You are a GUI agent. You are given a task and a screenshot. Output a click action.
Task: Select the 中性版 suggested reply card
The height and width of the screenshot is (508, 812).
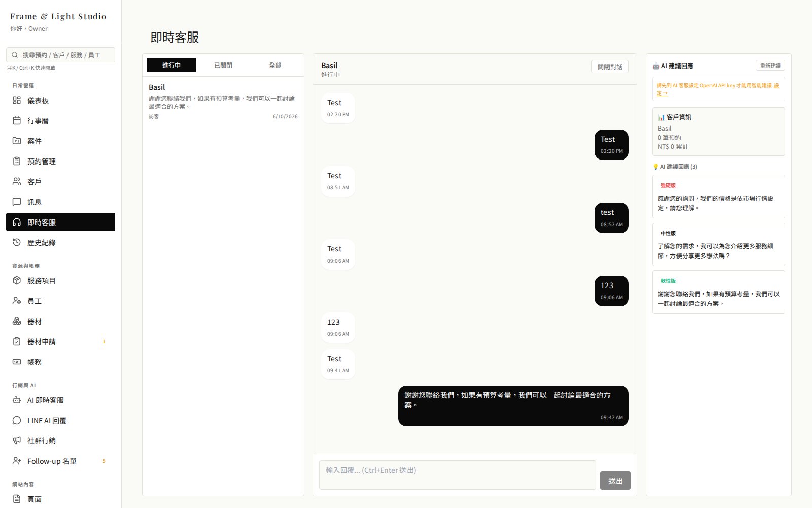point(719,244)
